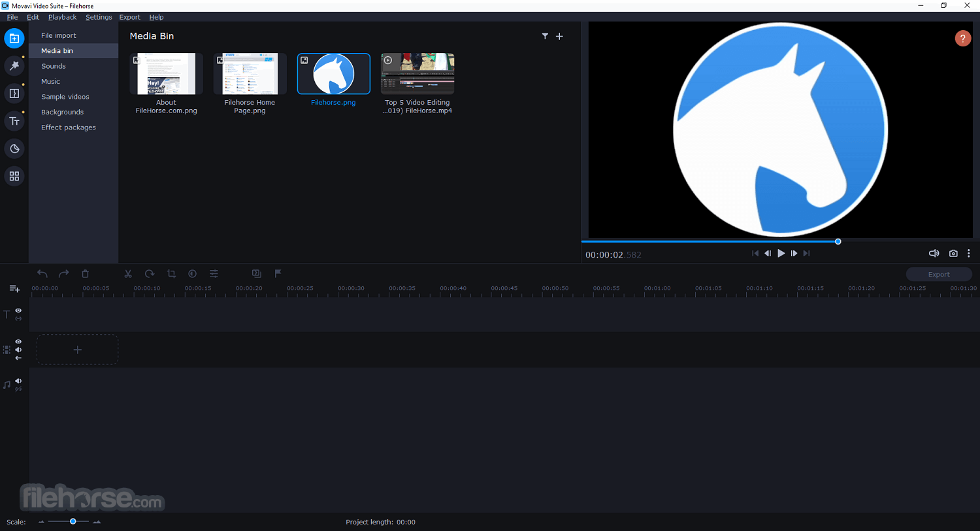Open the Edit menu

tap(33, 17)
